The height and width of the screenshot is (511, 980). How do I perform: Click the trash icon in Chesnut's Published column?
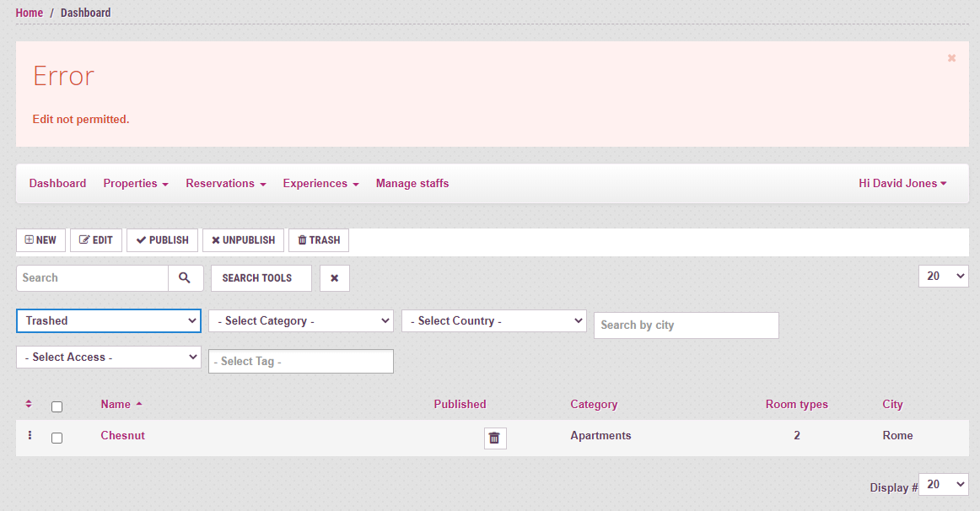pos(495,438)
